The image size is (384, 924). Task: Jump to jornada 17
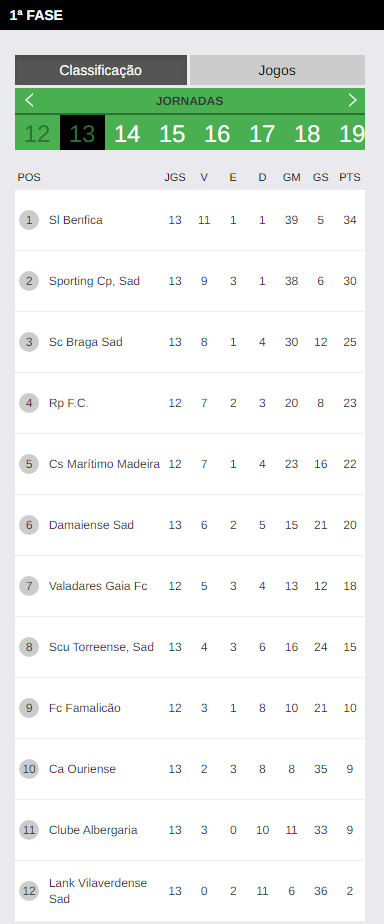pyautogui.click(x=262, y=133)
